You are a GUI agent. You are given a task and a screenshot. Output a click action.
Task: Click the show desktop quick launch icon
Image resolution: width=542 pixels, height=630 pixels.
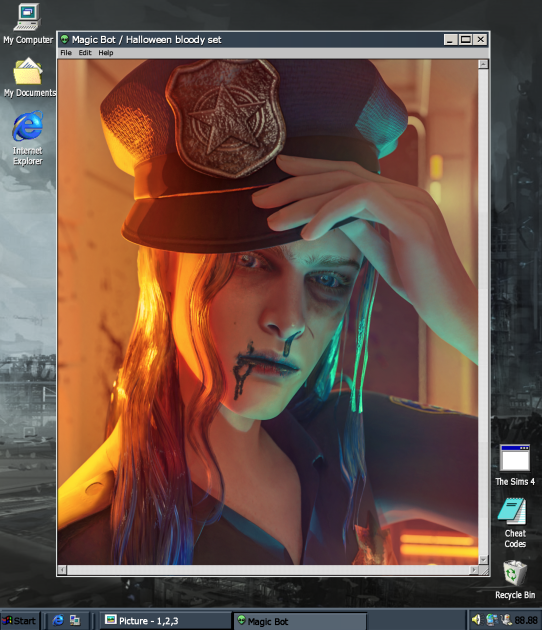tap(75, 620)
